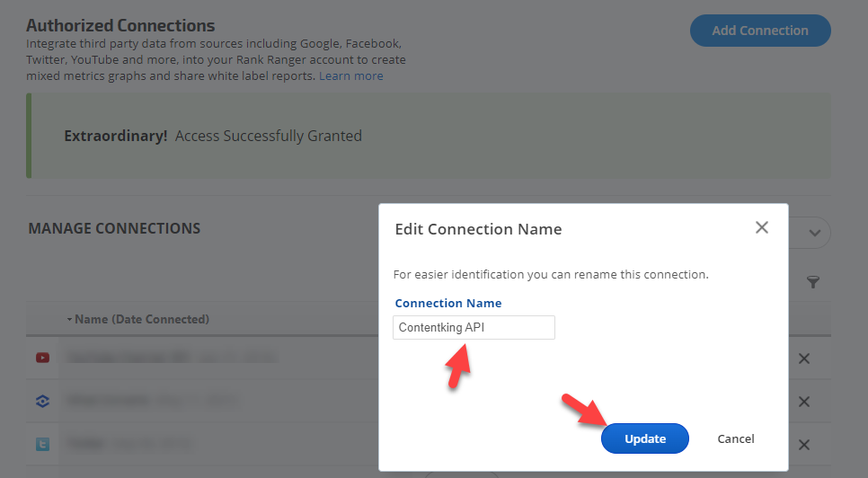Click the Twitter connection icon
Image resolution: width=868 pixels, height=478 pixels.
click(x=42, y=444)
